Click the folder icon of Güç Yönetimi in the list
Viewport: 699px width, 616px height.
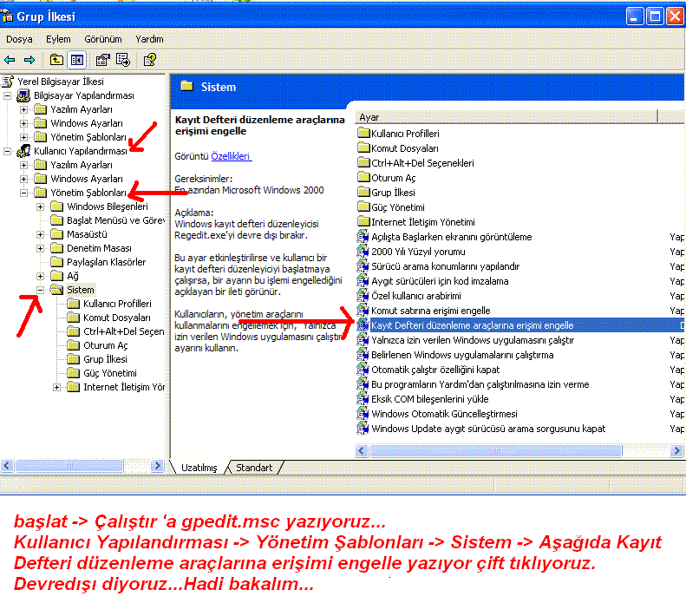[363, 207]
